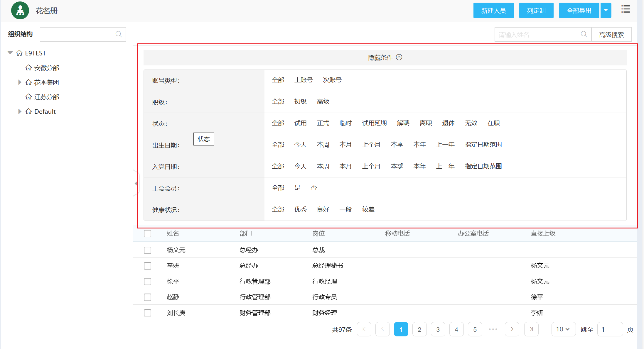
Task: Select 安徽分部 in organization tree
Action: click(46, 68)
